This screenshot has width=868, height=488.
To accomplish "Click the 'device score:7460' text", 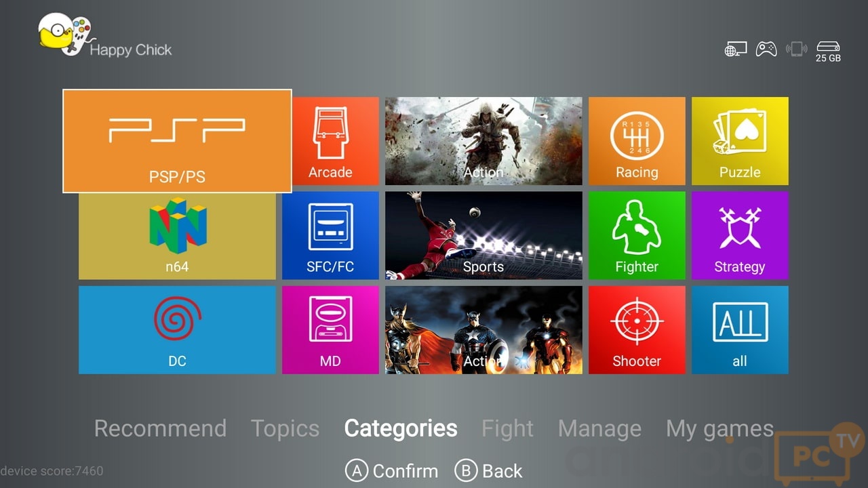I will point(52,470).
